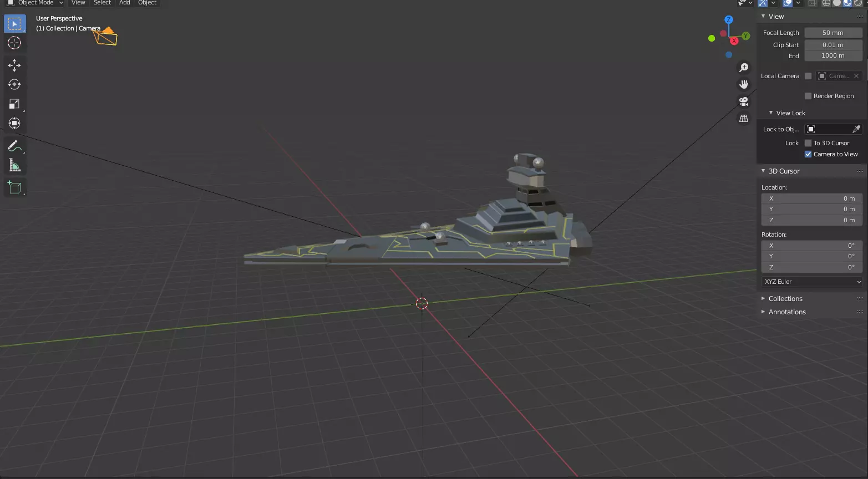Choose the Add Cube tool
Screen dimensions: 868x479
[x=15, y=188]
